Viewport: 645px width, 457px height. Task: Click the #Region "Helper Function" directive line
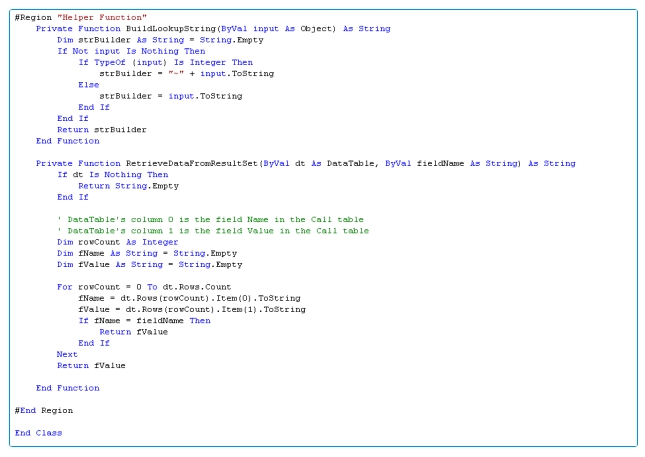pyautogui.click(x=80, y=17)
